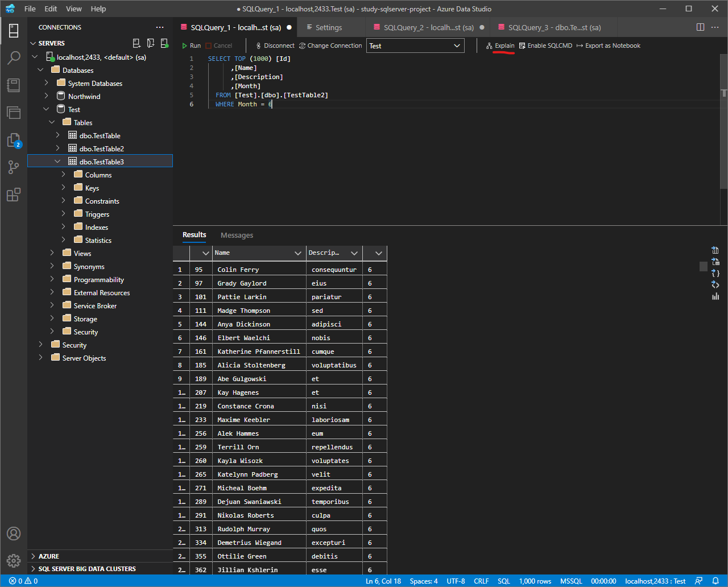Save results as Excel icon
The width and height of the screenshot is (728, 587).
click(715, 262)
